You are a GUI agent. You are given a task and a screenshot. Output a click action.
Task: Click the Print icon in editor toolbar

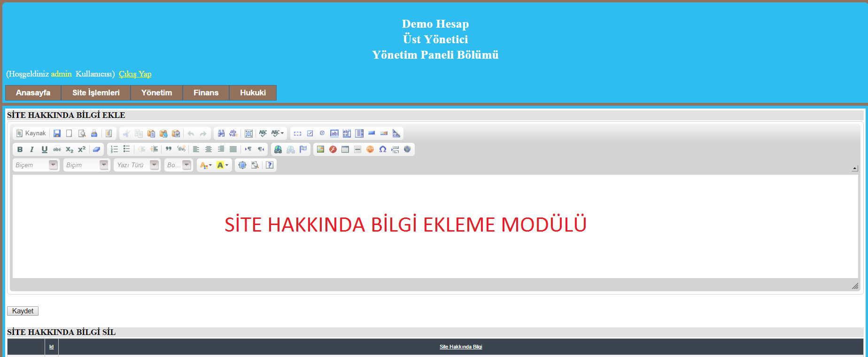94,133
